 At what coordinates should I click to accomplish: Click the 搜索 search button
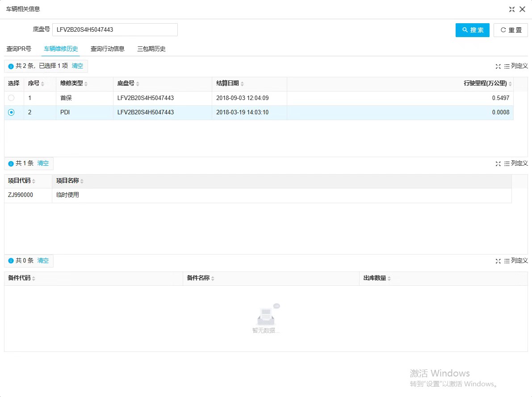click(472, 30)
